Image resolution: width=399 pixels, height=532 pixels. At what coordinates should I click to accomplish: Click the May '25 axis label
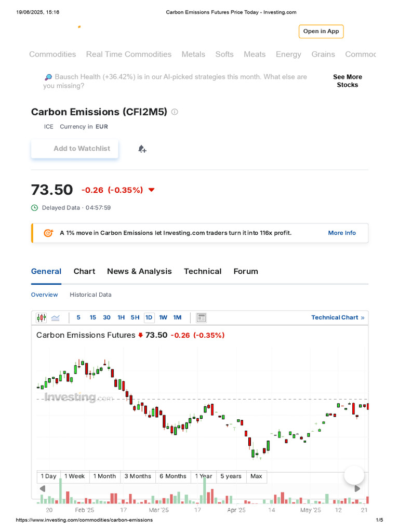(x=311, y=510)
